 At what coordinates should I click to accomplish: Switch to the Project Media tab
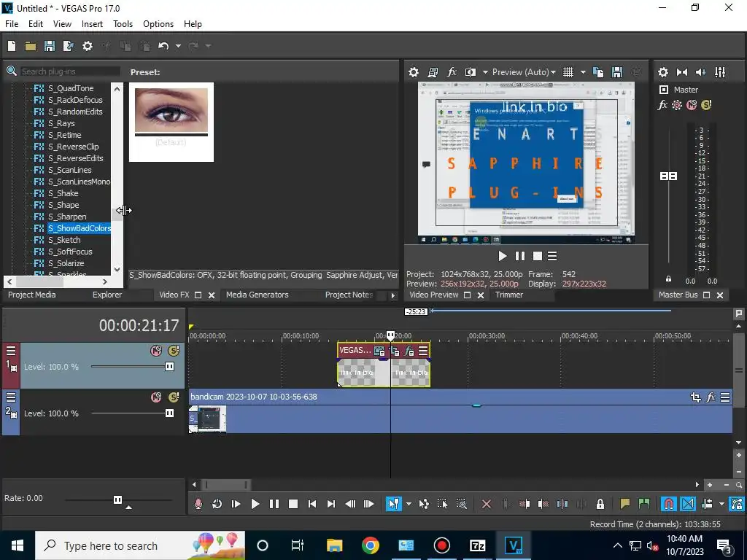click(32, 295)
